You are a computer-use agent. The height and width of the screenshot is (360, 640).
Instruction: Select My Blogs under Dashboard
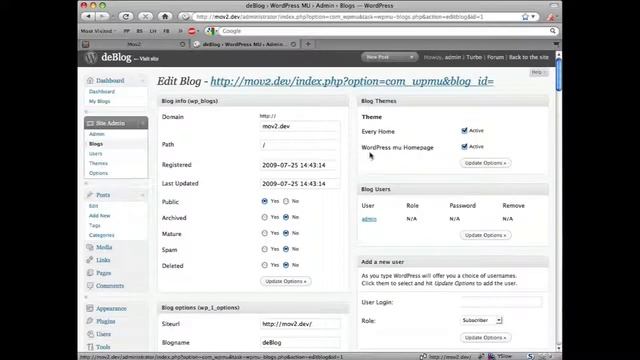pyautogui.click(x=100, y=101)
